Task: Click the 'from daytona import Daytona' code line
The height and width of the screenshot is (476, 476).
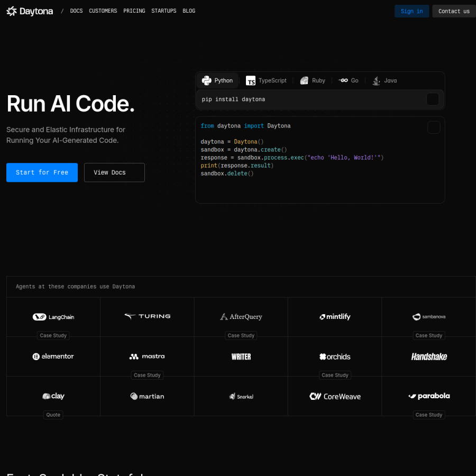Action: [x=245, y=126]
